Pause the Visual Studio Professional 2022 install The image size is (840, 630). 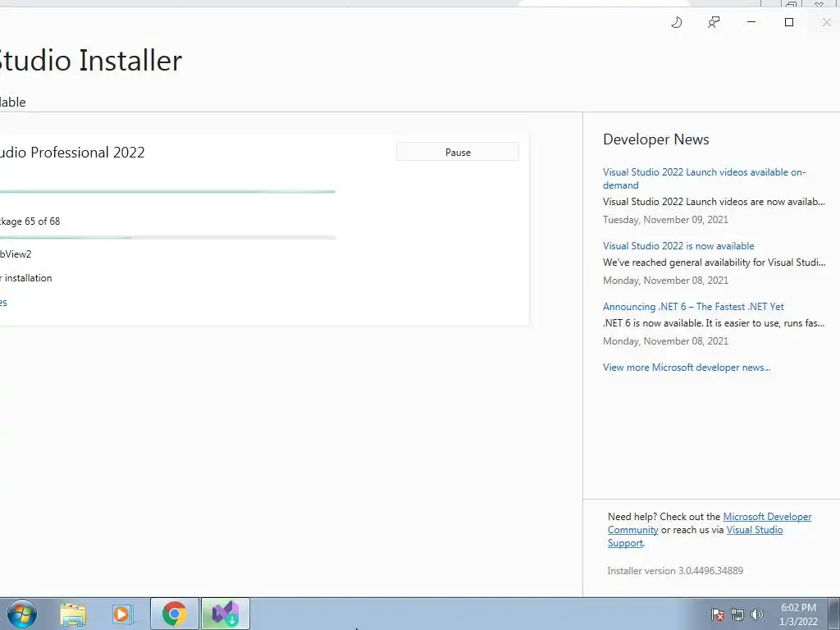click(458, 152)
